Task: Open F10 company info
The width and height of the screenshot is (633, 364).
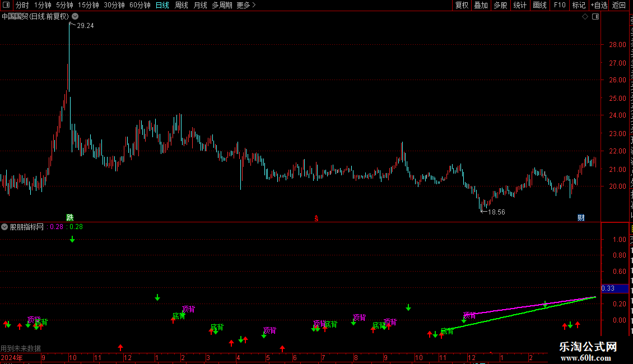Action: pyautogui.click(x=560, y=5)
